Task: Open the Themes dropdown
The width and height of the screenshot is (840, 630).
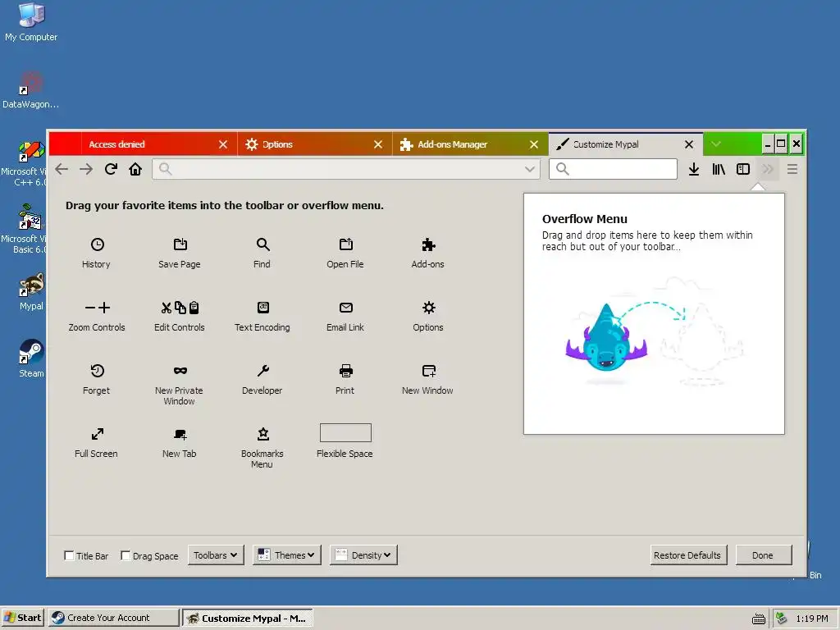Action: [287, 555]
